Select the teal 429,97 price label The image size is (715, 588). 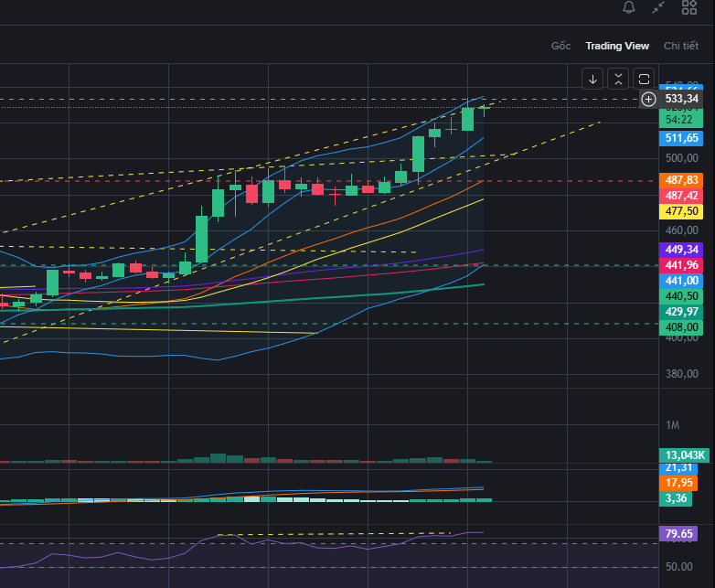681,312
